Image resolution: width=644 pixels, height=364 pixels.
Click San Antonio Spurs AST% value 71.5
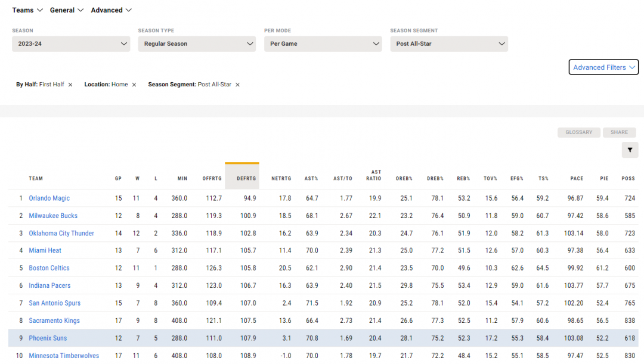point(312,303)
